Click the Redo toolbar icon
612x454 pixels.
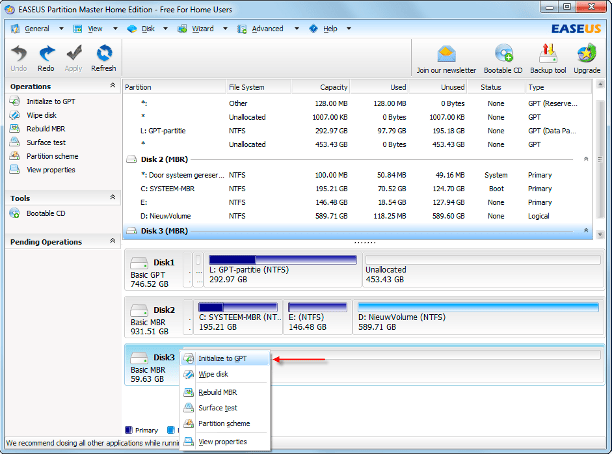click(46, 57)
